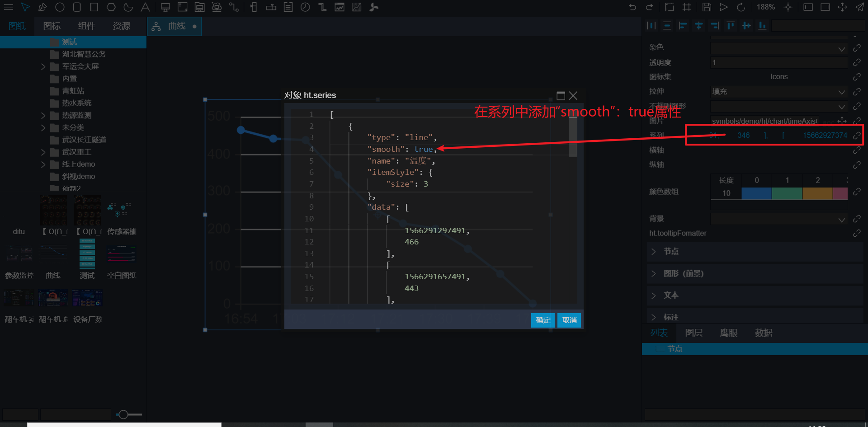Image resolution: width=868 pixels, height=427 pixels.
Task: Save the drawing with the floppy disk icon
Action: click(x=707, y=7)
